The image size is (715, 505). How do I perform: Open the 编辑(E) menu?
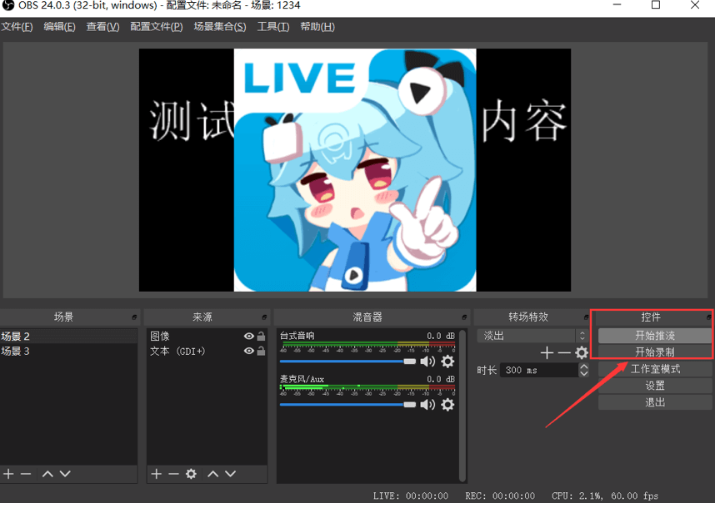tap(60, 26)
